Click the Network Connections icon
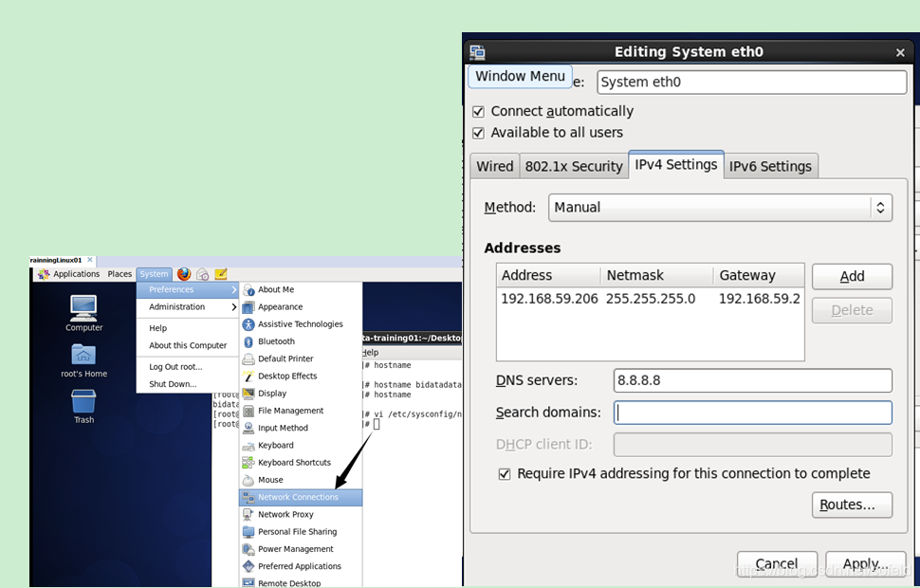Image resolution: width=920 pixels, height=588 pixels. click(248, 497)
